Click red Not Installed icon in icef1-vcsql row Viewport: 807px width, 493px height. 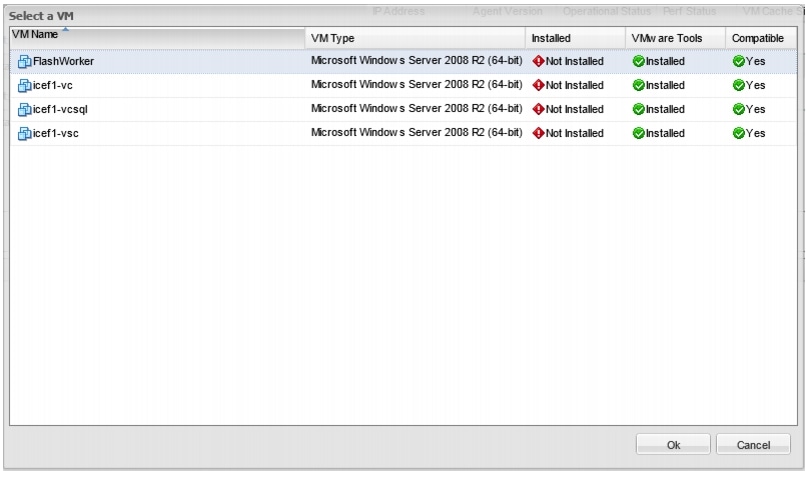[538, 109]
